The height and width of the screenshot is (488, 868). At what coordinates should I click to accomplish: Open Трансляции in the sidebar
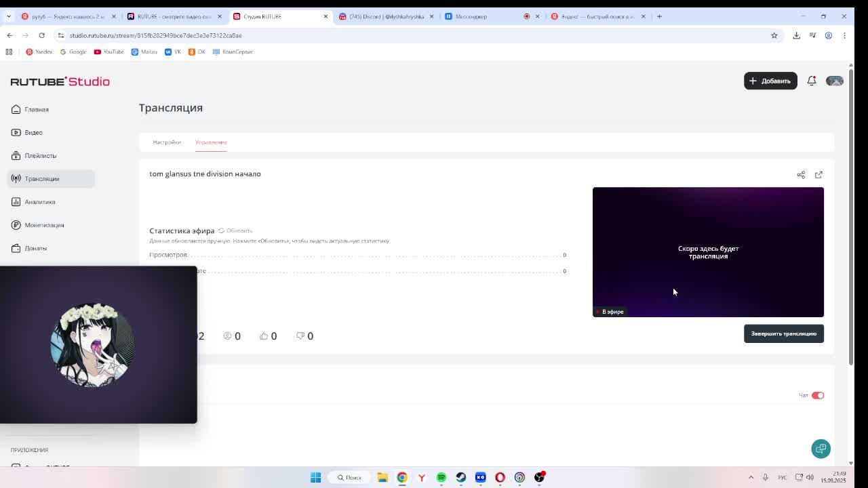coord(51,178)
